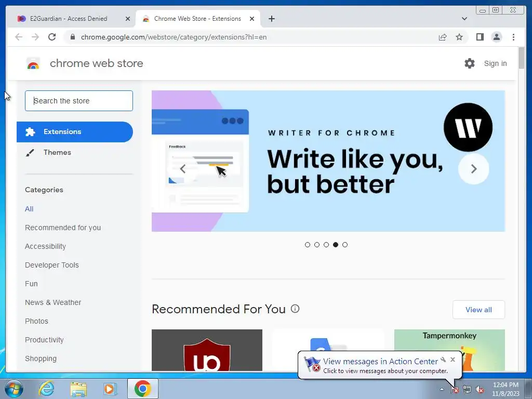Viewport: 532px width, 399px height.
Task: Bookmark this tab with the star icon
Action: tap(459, 37)
